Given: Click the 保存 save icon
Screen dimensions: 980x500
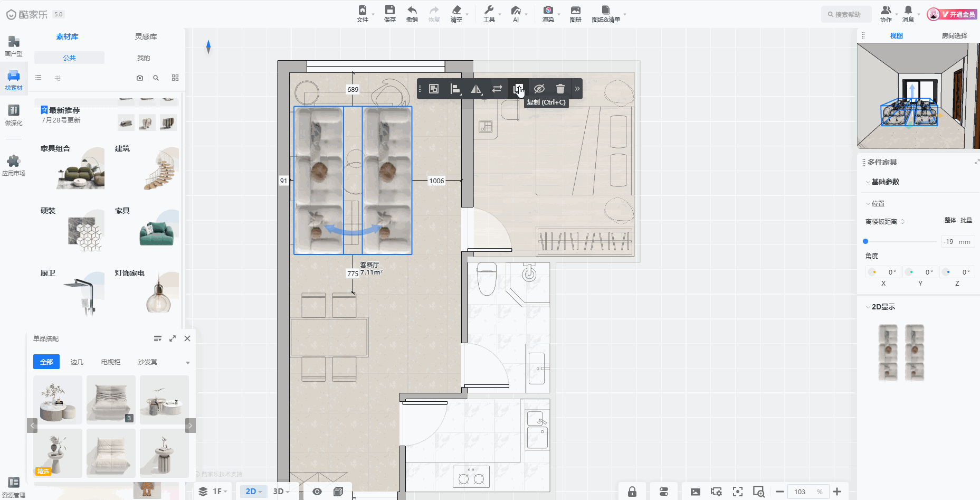Looking at the screenshot, I should [x=389, y=14].
